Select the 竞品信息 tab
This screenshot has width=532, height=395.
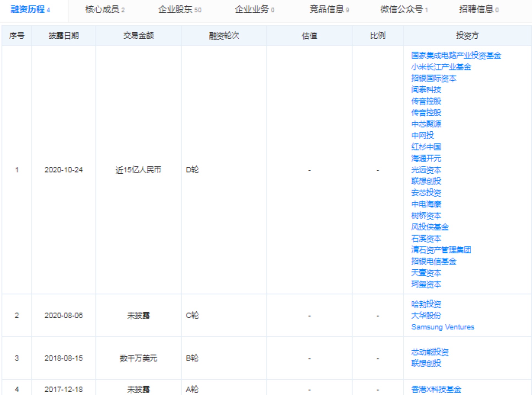pos(329,10)
